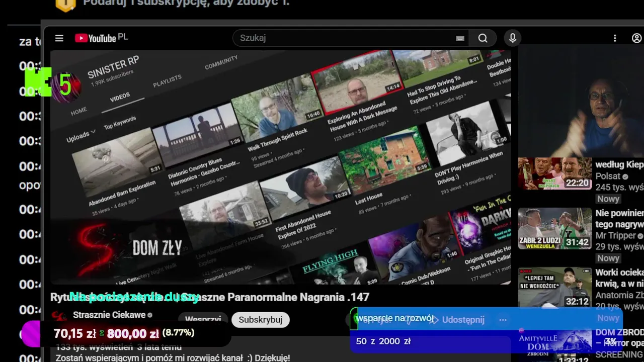This screenshot has width=644, height=362.
Task: Open the YouTube hamburger guide menu
Action: (x=59, y=38)
